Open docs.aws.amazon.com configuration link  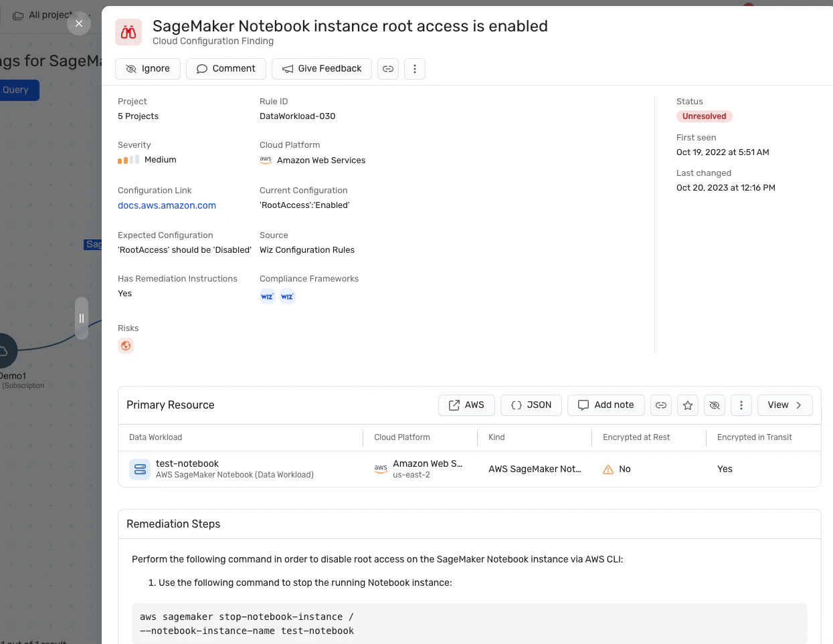[x=167, y=205]
